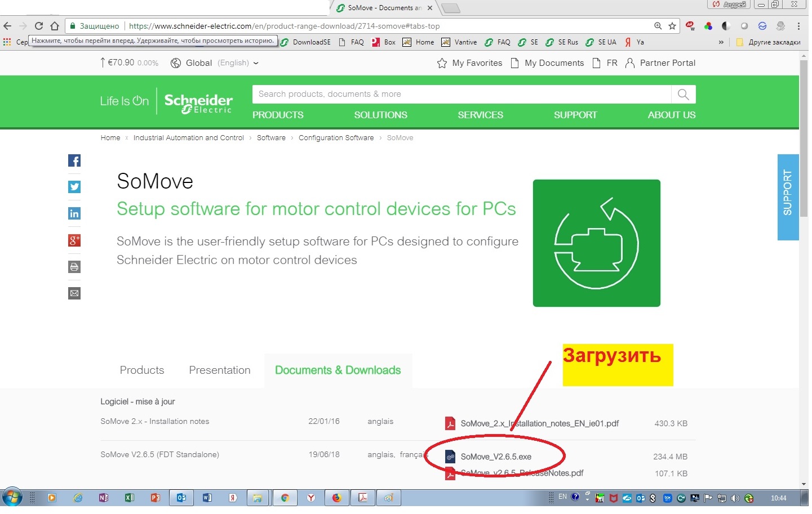Click Industrial Automation and Control breadcrumb
This screenshot has width=812, height=514.
(189, 138)
